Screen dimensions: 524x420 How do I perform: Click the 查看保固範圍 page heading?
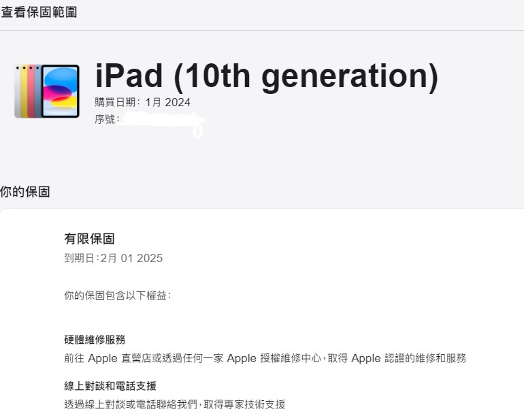coord(39,12)
